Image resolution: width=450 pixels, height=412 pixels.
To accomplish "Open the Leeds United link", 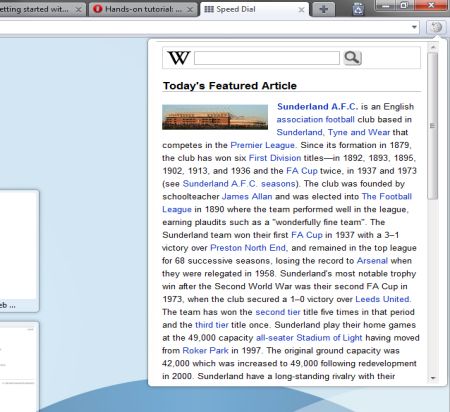I will (382, 299).
